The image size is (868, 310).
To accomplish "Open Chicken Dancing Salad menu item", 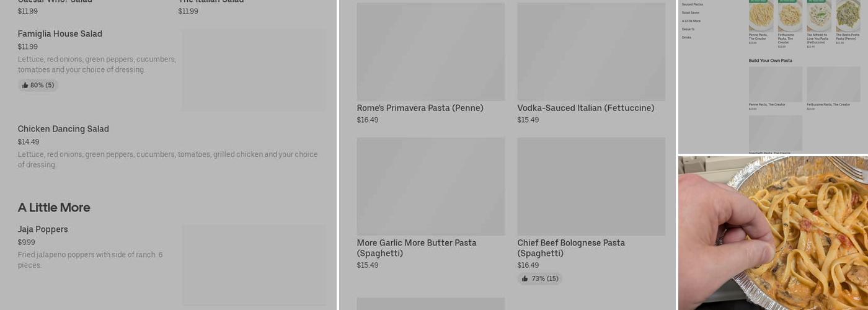I will [63, 129].
